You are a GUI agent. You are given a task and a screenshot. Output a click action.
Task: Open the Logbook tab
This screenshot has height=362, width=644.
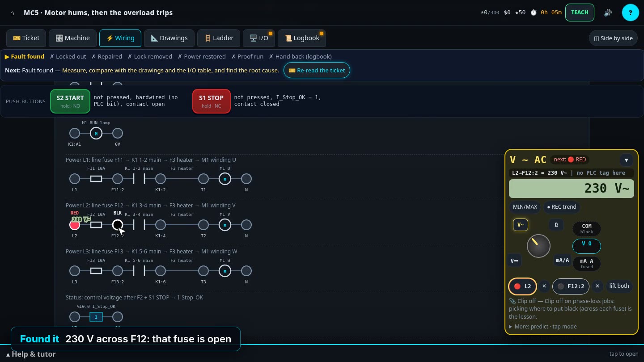(302, 38)
